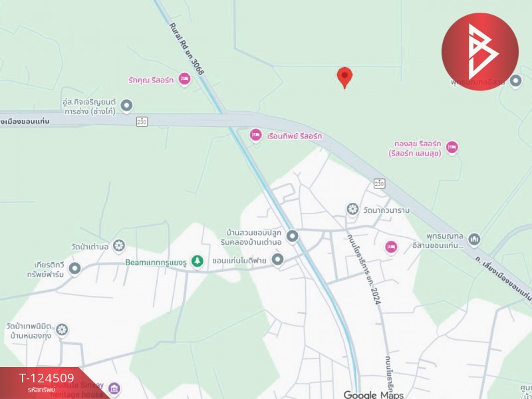Select the บ้านสวนขอบปลูก place pin
The width and height of the screenshot is (532, 399).
pos(292,237)
